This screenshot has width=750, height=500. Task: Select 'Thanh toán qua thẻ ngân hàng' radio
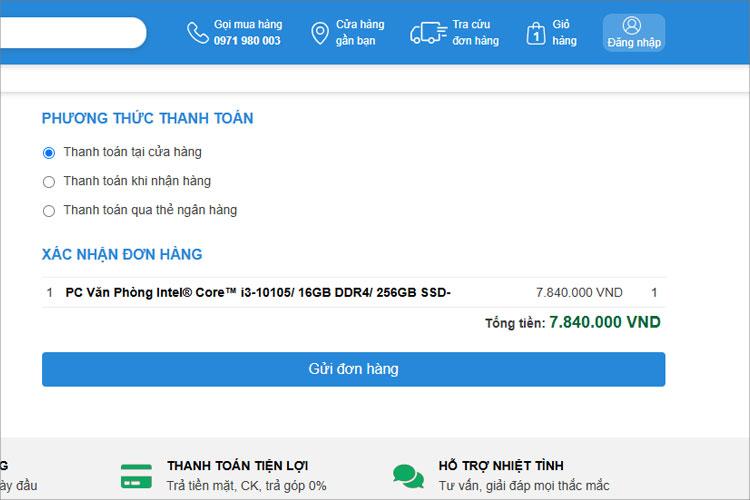coord(49,211)
